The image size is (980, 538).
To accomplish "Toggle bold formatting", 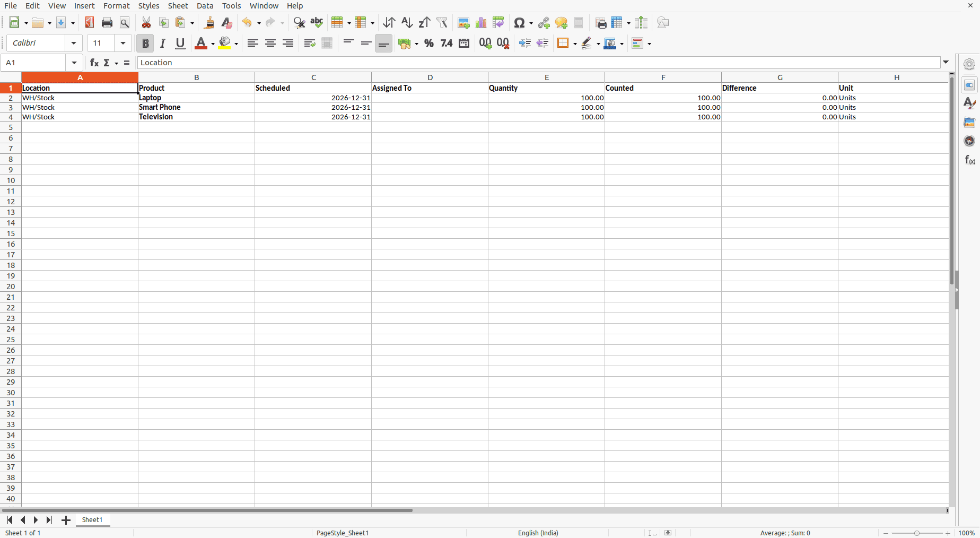I will click(145, 43).
